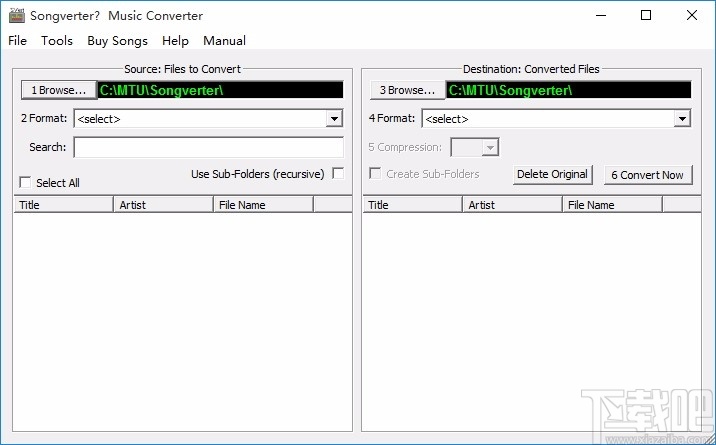This screenshot has height=445, width=716.
Task: Sort source list by File Name column
Action: [x=263, y=204]
